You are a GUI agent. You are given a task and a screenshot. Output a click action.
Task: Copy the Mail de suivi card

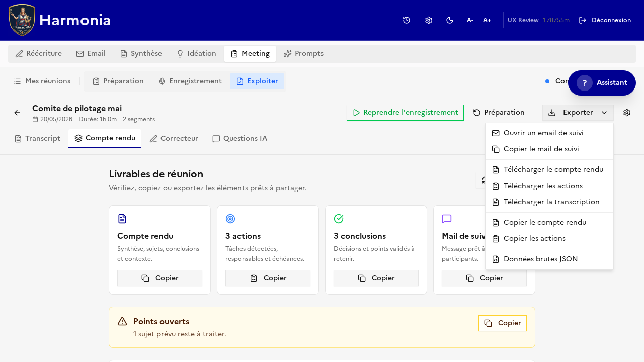[484, 278]
